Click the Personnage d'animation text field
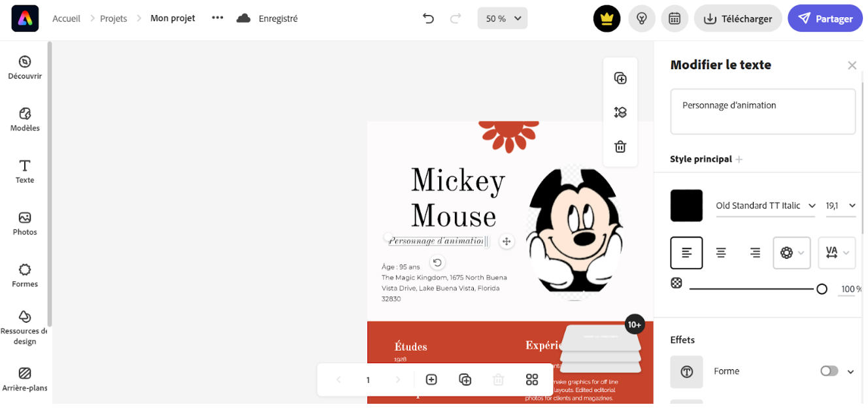Viewport: 868px width, 409px height. pos(763,112)
